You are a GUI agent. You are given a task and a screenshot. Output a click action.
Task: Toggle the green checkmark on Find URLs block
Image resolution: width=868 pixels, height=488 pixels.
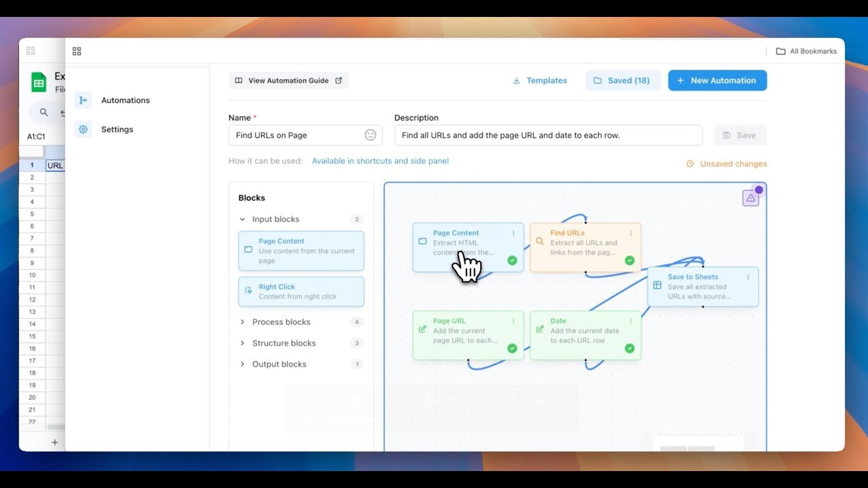(x=631, y=261)
